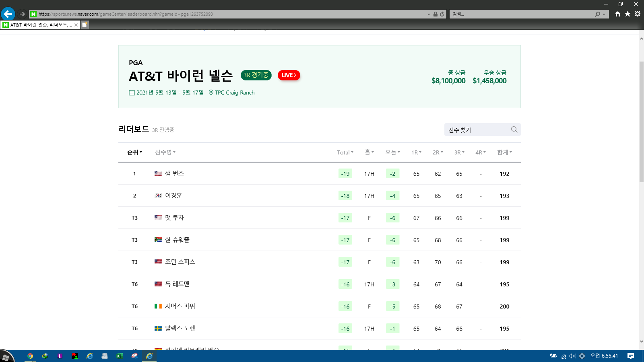Open the browser Home icon
This screenshot has height=362, width=644.
[618, 14]
